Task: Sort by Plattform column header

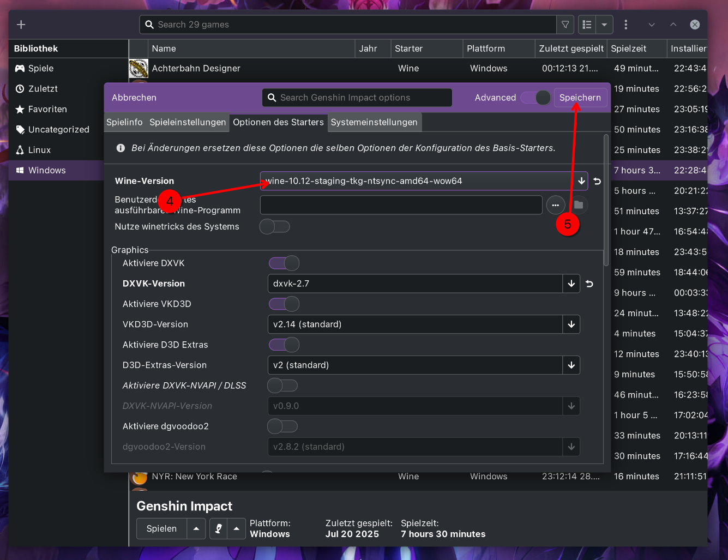Action: click(x=498, y=49)
